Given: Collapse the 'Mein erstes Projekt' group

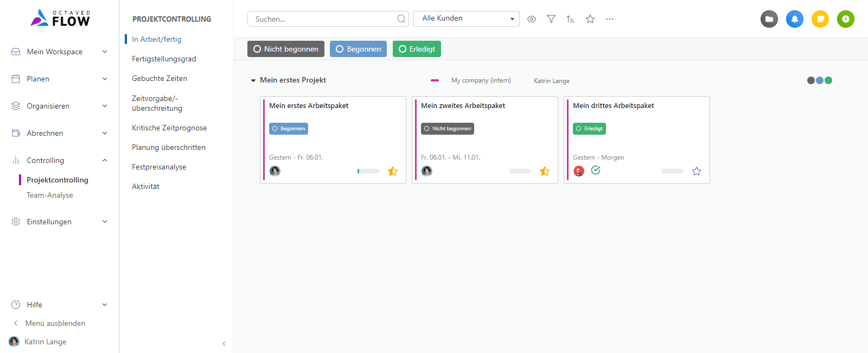Looking at the screenshot, I should [x=253, y=80].
